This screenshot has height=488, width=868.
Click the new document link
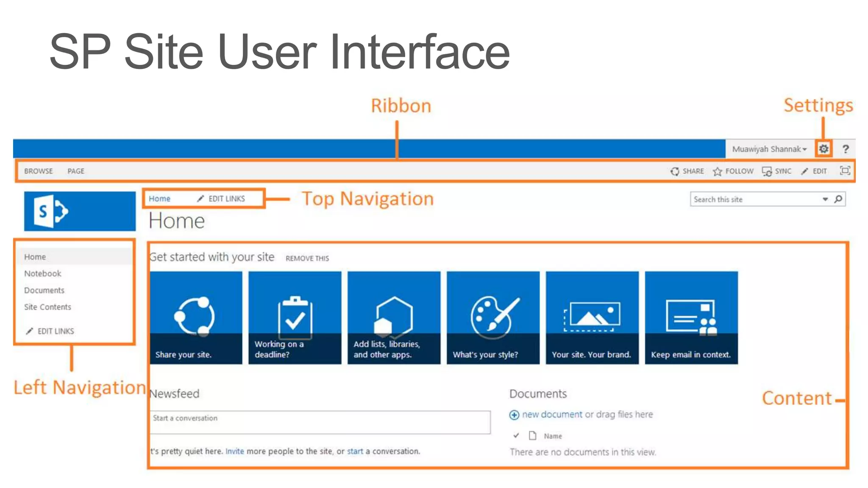pyautogui.click(x=552, y=414)
